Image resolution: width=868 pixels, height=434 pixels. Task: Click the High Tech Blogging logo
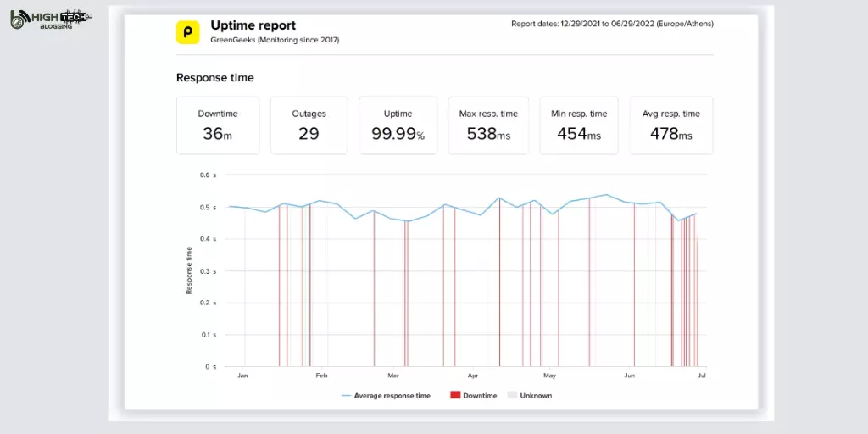[50, 19]
